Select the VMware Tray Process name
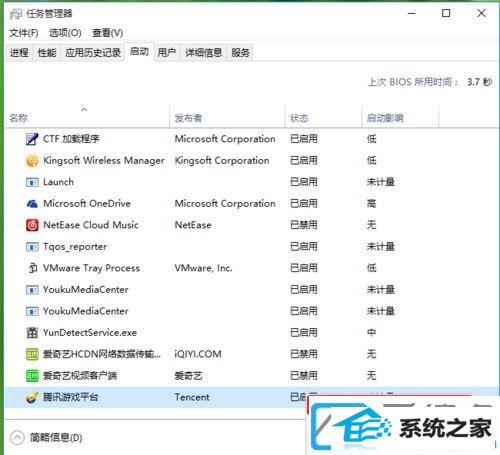 91,268
